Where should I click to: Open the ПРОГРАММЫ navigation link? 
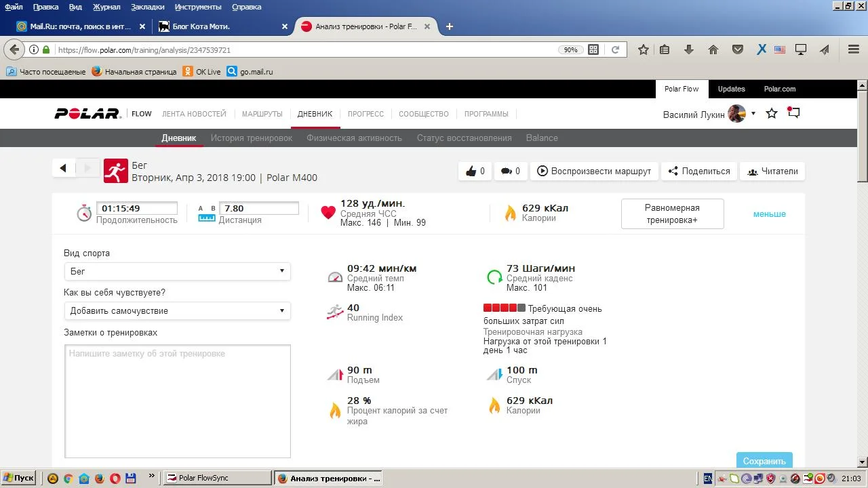[486, 114]
